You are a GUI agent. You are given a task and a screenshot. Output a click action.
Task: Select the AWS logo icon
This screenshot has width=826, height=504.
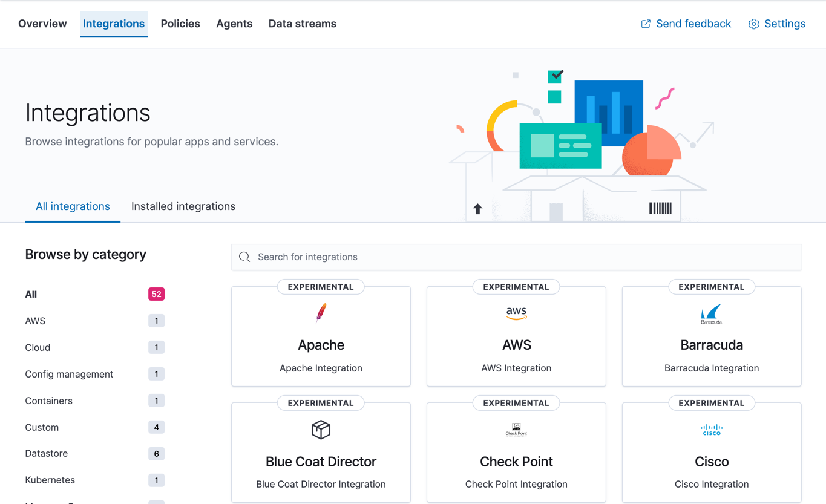click(x=516, y=313)
